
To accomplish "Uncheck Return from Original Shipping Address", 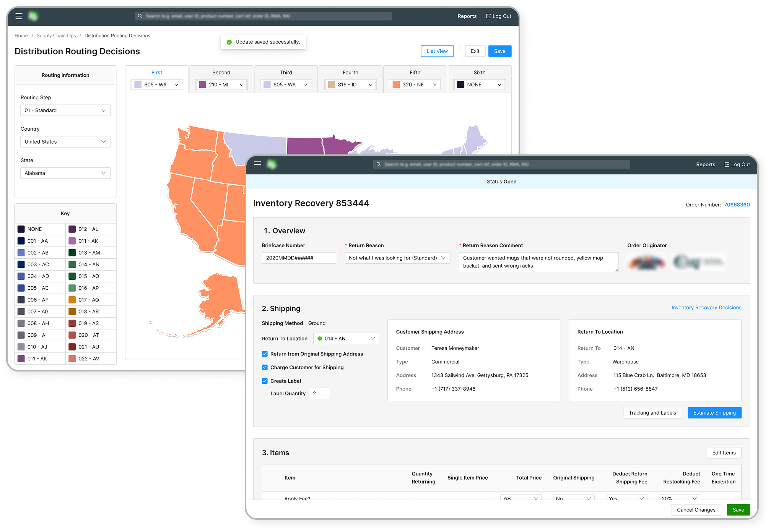I will [265, 354].
